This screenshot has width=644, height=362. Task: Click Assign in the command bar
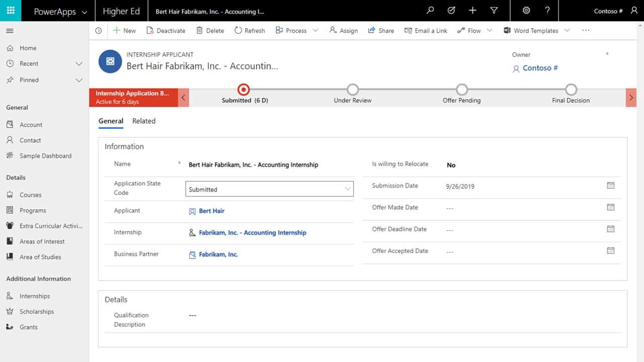point(344,31)
